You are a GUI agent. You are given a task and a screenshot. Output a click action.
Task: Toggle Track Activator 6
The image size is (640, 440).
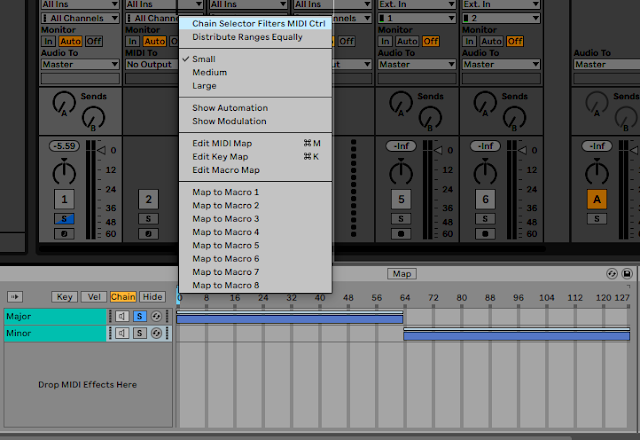point(485,199)
